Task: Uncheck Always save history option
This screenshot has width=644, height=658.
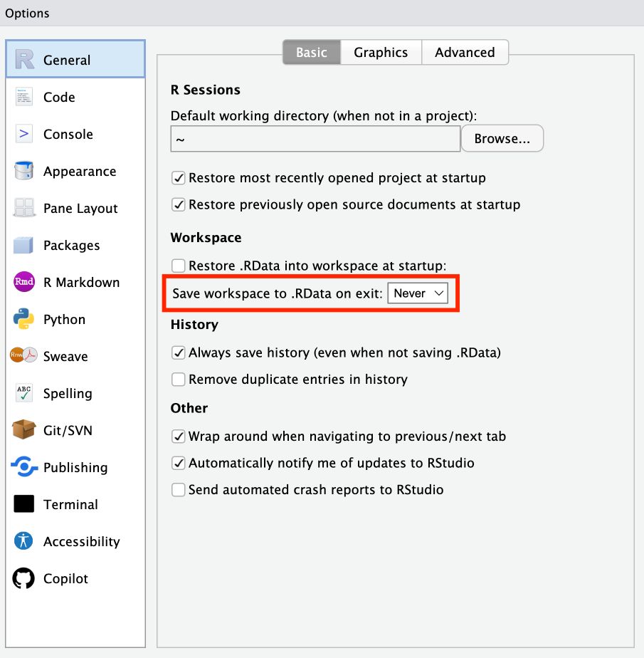Action: click(x=179, y=352)
